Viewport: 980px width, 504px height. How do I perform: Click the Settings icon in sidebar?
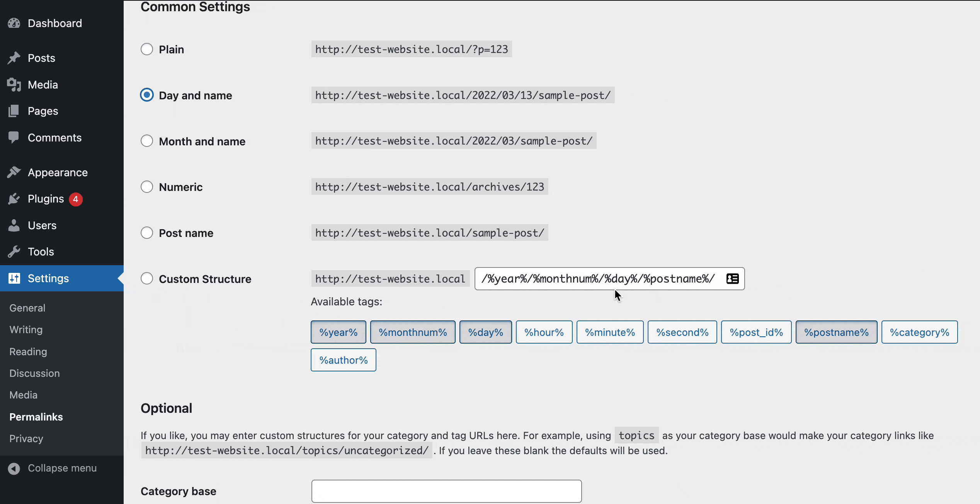click(x=14, y=278)
